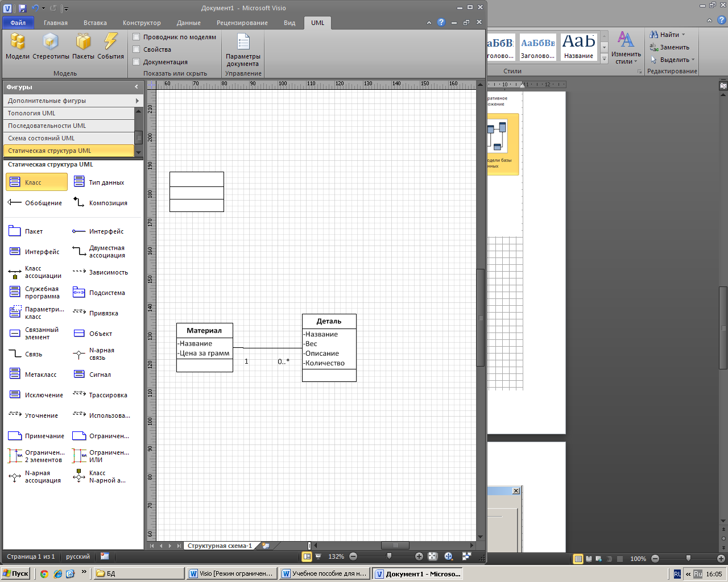Select the Двуместная ассоциация shape
The height and width of the screenshot is (582, 728).
click(100, 252)
